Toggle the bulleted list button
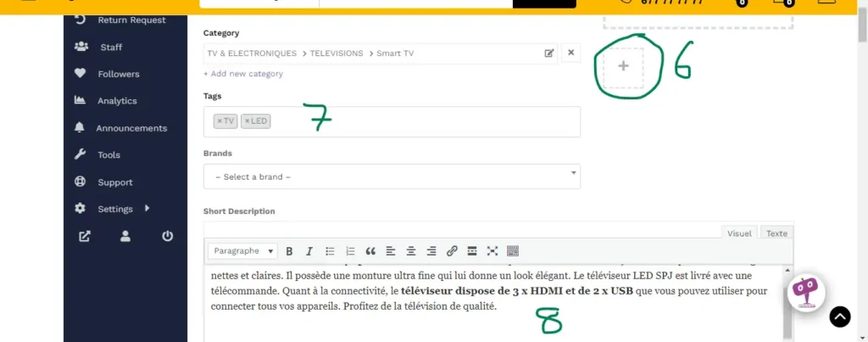Image resolution: width=868 pixels, height=342 pixels. point(330,251)
